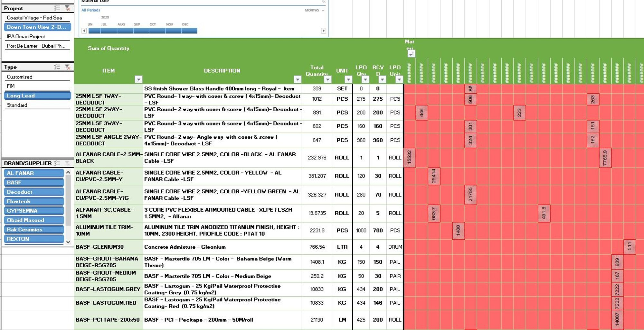The width and height of the screenshot is (644, 330).
Task: Select the AUG segment on the timeline
Action: pyautogui.click(x=125, y=31)
